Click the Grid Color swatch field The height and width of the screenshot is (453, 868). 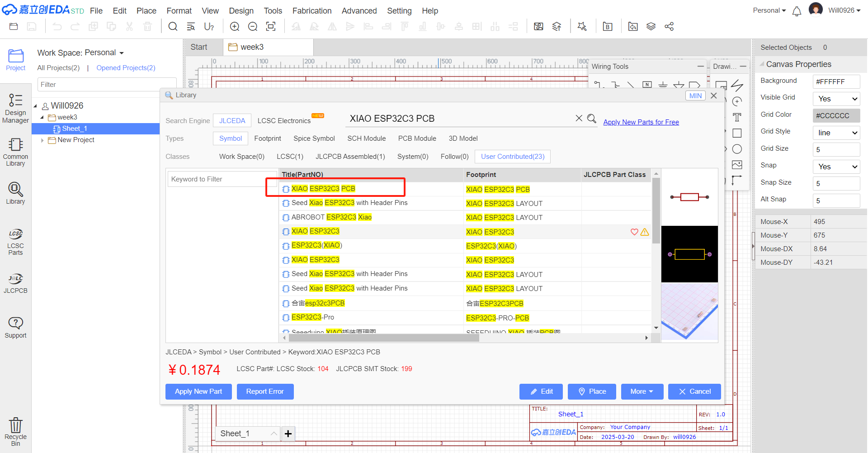point(836,116)
